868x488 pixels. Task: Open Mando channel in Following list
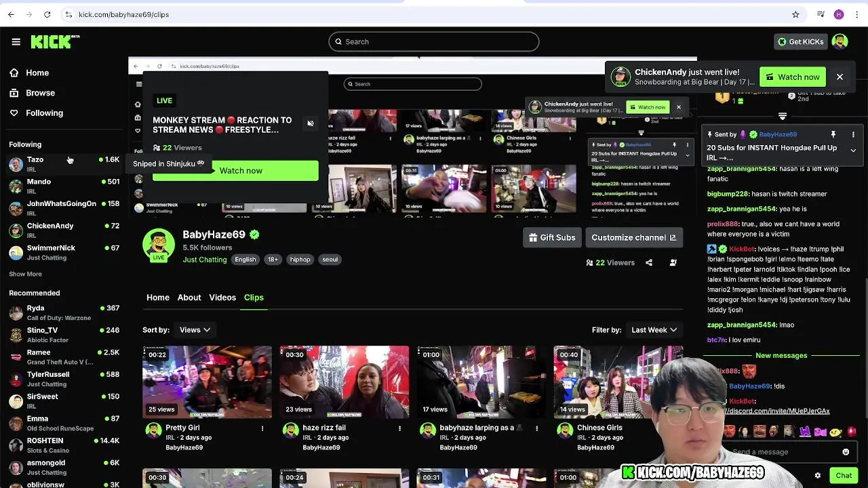click(64, 186)
